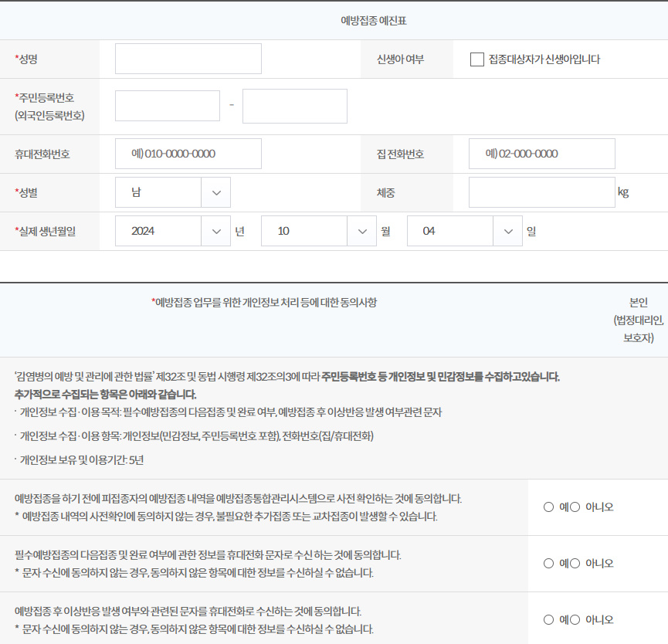Click the day dropdown chevron arrow
The image size is (668, 644).
point(507,231)
